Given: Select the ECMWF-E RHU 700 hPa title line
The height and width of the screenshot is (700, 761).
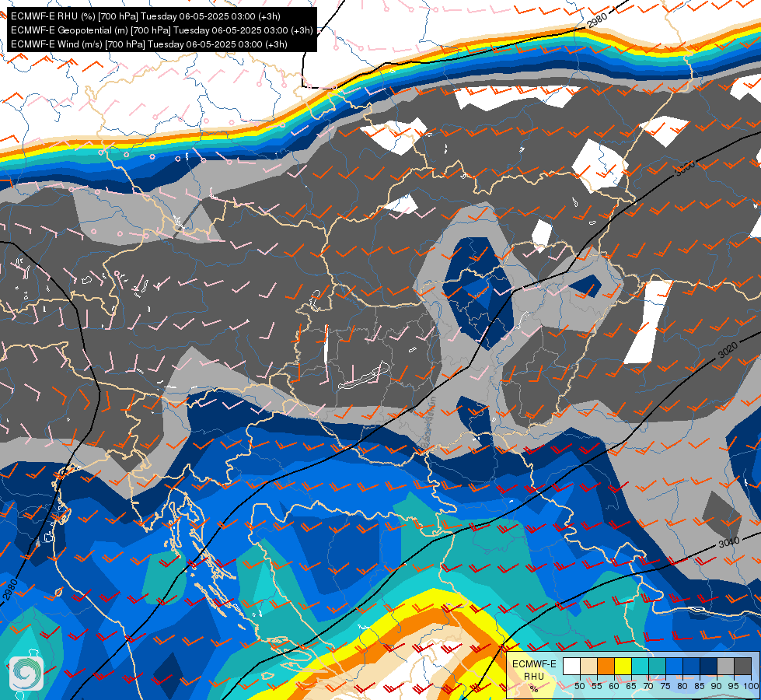Looking at the screenshot, I should click(145, 16).
